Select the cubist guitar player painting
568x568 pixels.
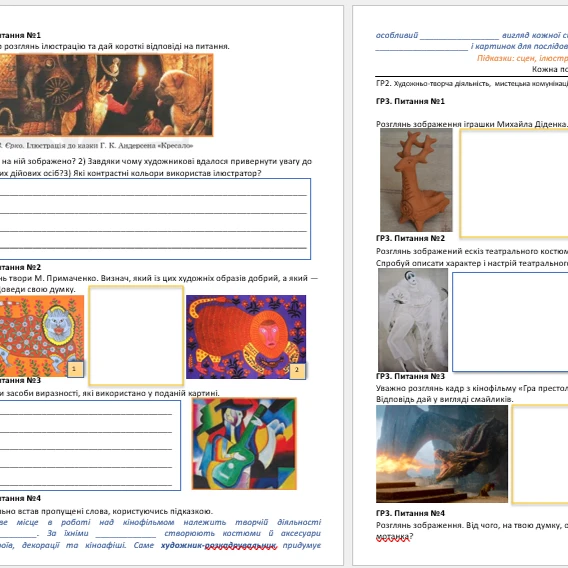point(244,444)
